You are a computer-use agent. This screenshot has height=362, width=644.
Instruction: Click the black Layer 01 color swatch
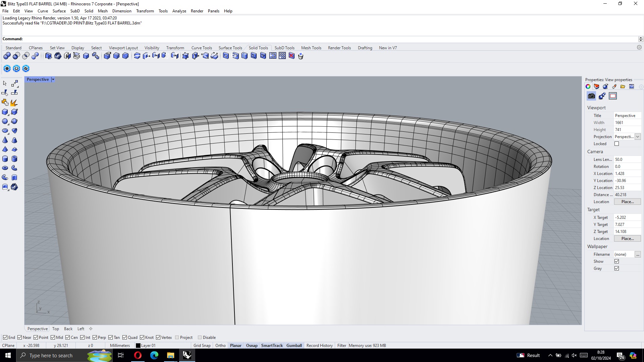[138, 346]
